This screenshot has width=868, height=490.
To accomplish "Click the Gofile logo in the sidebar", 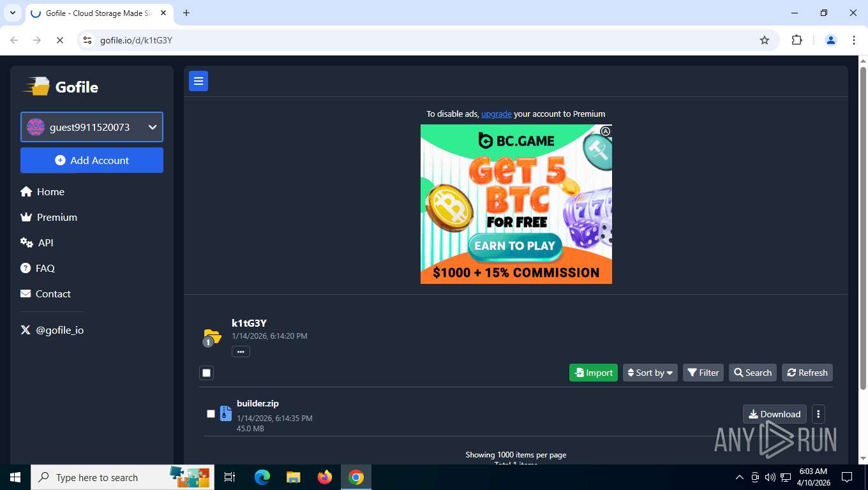I will (x=60, y=87).
